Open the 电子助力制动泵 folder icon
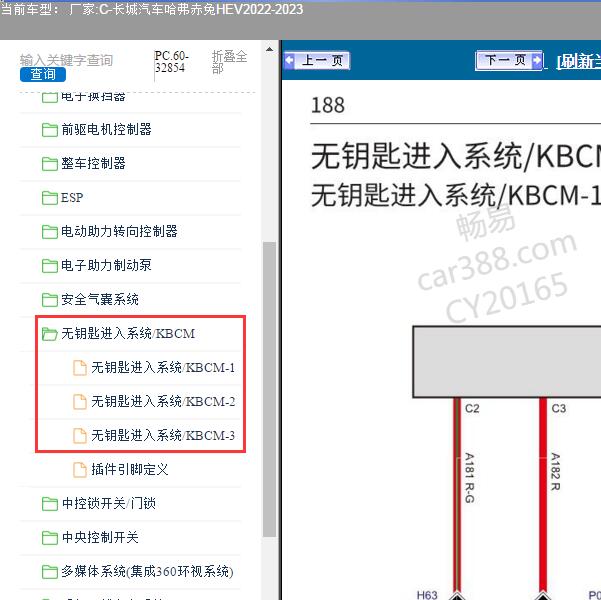The image size is (601, 600). (x=49, y=266)
